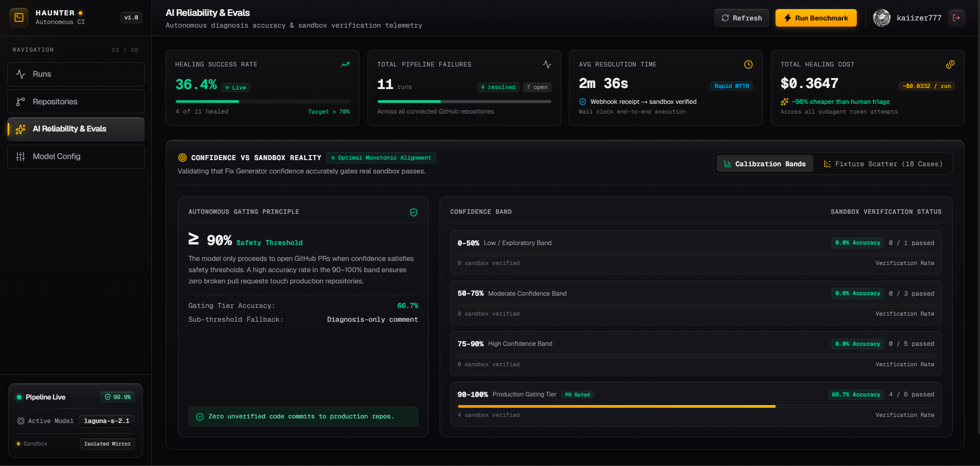This screenshot has width=980, height=466.
Task: Click the "laguna-s-2.1" active model label
Action: coord(107,421)
